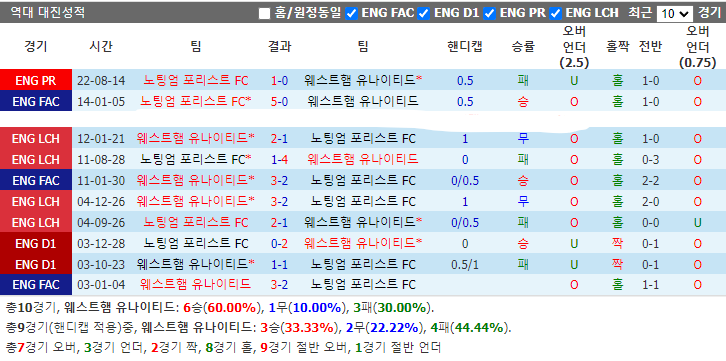Click handicap value 0.5/1 in 03-10-23 row
Screen dimensions: 726x361
pyautogui.click(x=465, y=265)
